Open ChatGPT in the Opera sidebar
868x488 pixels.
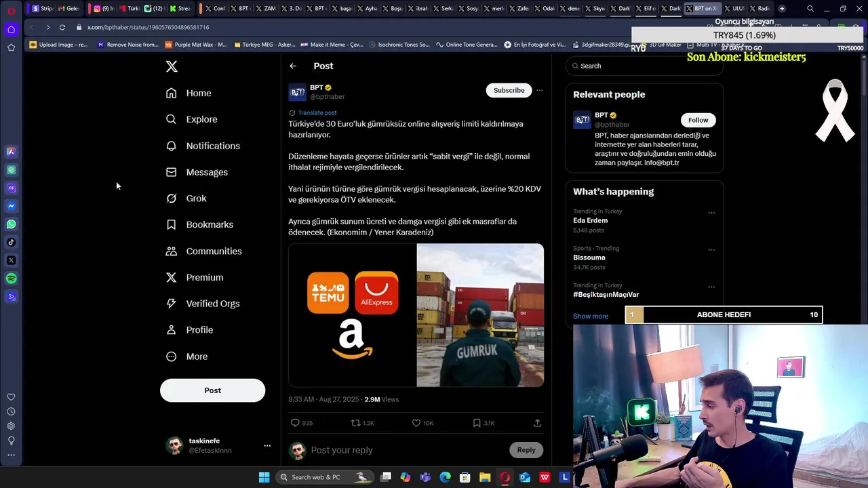coord(11,170)
